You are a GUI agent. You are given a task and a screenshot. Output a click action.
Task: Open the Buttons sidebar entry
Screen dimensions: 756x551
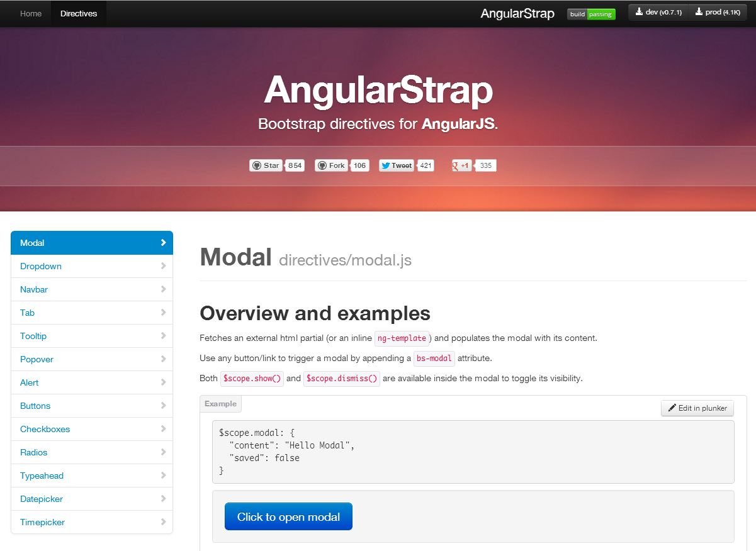click(x=92, y=406)
